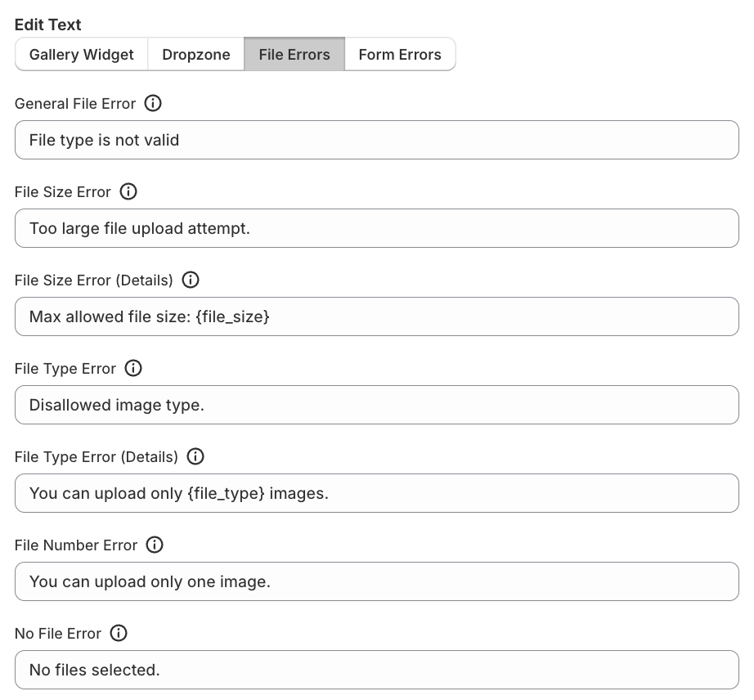754x700 pixels.
Task: Select the Disallowed image type input
Action: 376,405
